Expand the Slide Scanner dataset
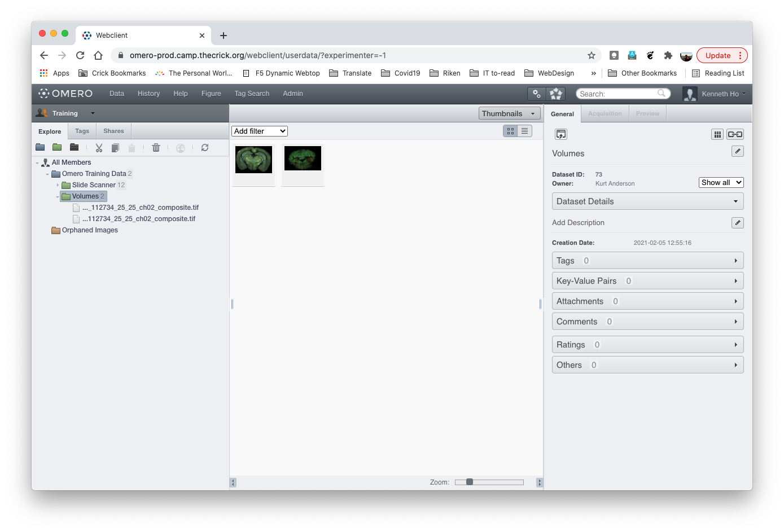This screenshot has height=532, width=784. [58, 185]
